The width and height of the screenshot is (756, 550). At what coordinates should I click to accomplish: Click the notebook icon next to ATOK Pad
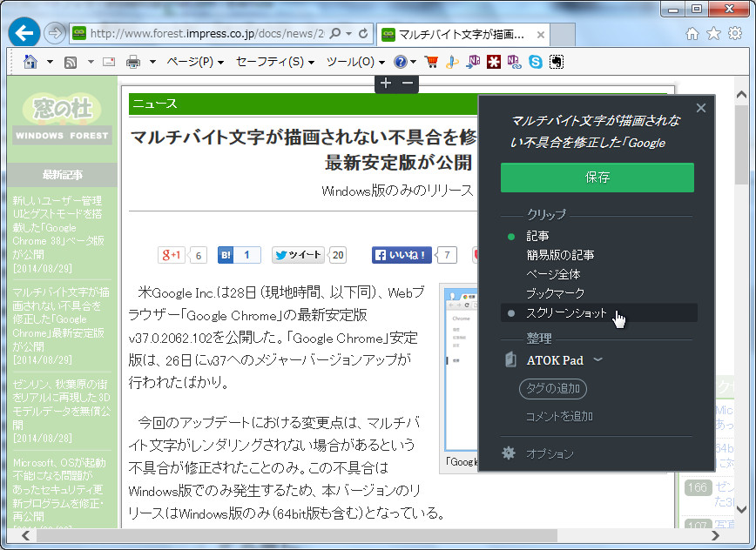(x=510, y=359)
